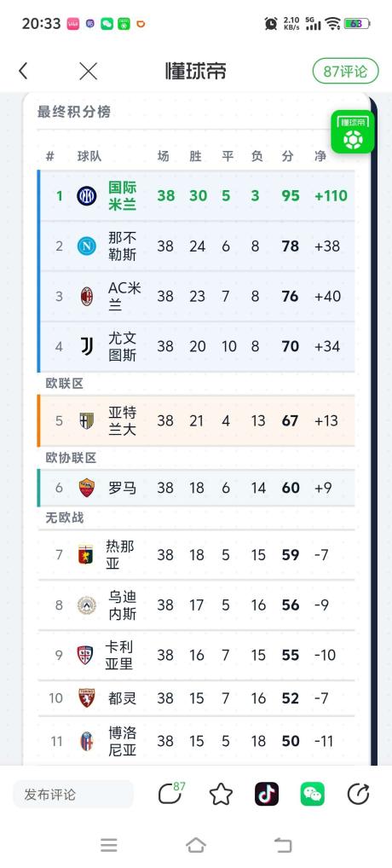Open the 87评论 comments button
Image resolution: width=392 pixels, height=868 pixels.
tap(346, 71)
